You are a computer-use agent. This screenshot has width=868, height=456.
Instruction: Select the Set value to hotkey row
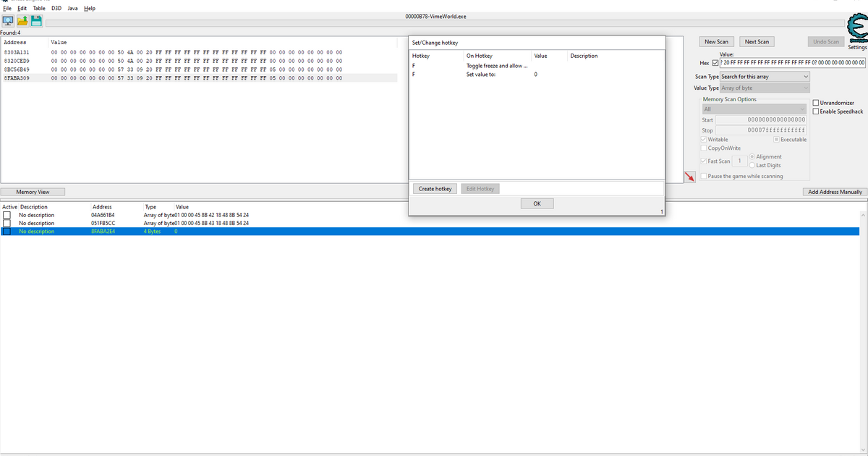click(x=536, y=75)
